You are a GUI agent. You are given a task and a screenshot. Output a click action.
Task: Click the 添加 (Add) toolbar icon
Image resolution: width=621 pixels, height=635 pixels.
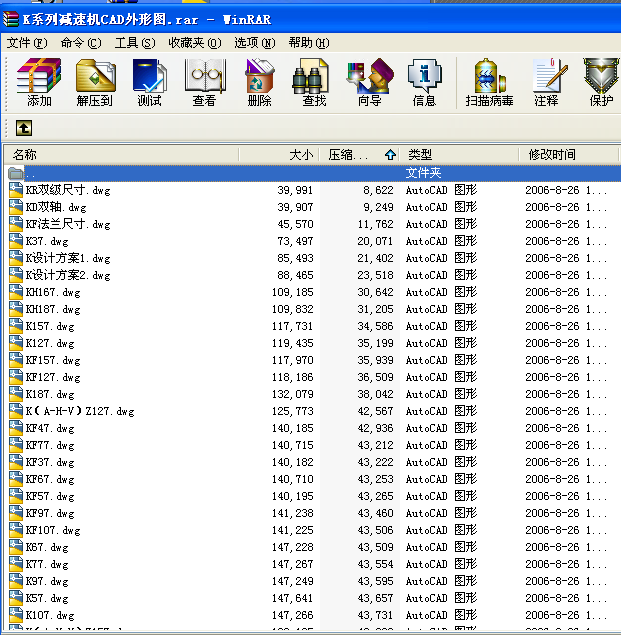39,82
